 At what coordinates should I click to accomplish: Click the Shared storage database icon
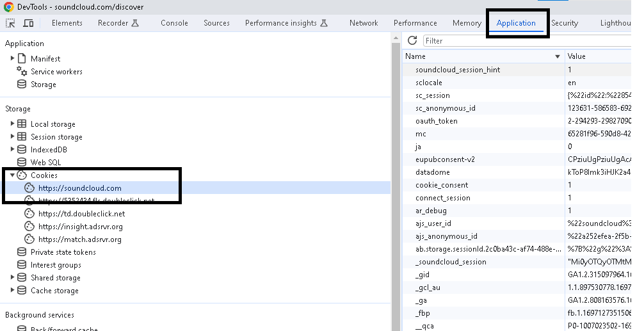pyautogui.click(x=22, y=278)
